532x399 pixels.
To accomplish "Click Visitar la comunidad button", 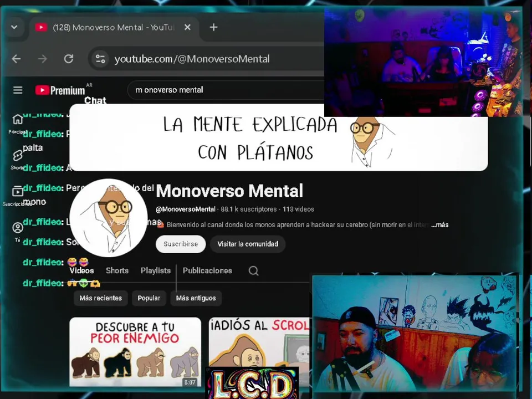I will (248, 244).
